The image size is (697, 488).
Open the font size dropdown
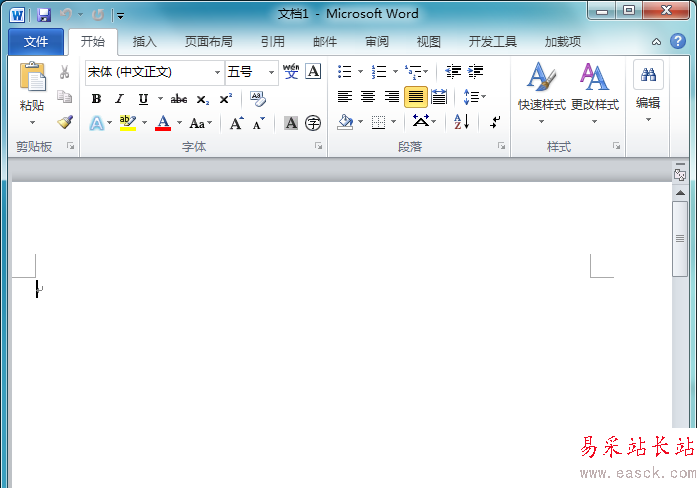(271, 72)
